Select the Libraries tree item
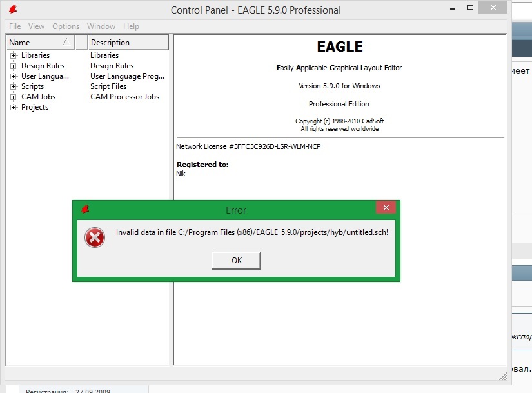The height and width of the screenshot is (393, 532). point(35,55)
